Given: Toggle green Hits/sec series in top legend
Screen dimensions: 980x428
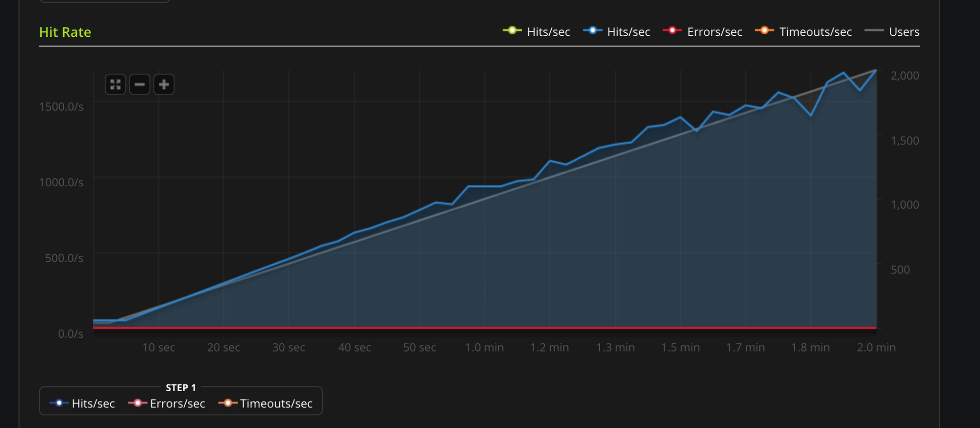Looking at the screenshot, I should [x=537, y=32].
